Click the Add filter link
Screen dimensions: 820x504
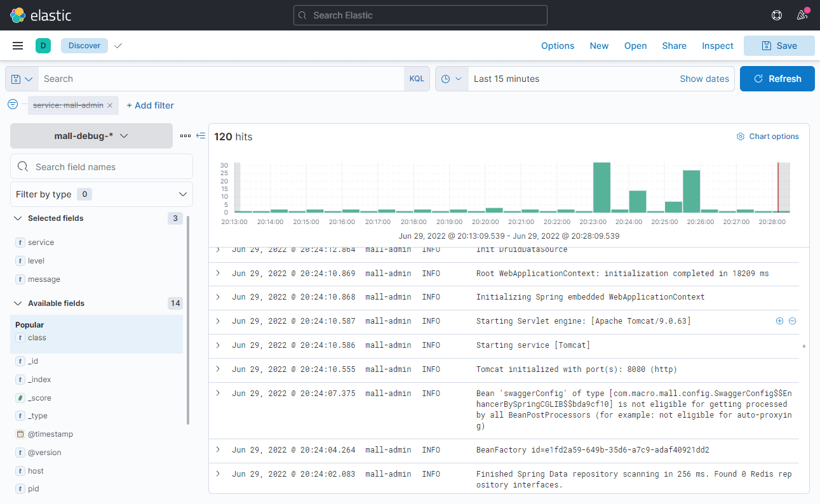click(x=150, y=105)
